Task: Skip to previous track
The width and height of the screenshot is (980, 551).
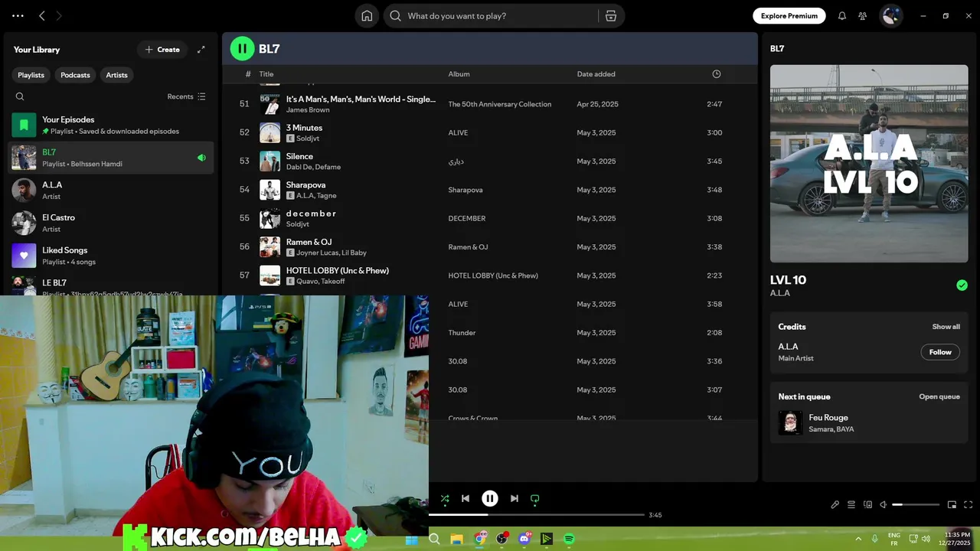Action: tap(465, 499)
